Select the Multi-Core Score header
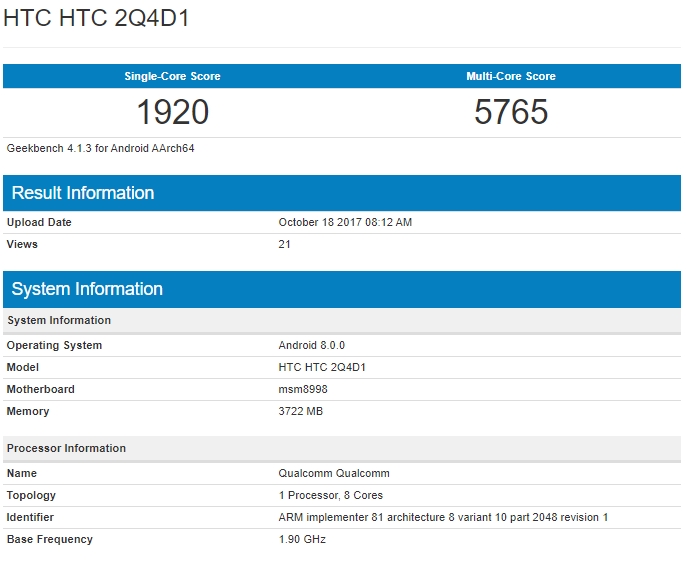 pyautogui.click(x=511, y=77)
